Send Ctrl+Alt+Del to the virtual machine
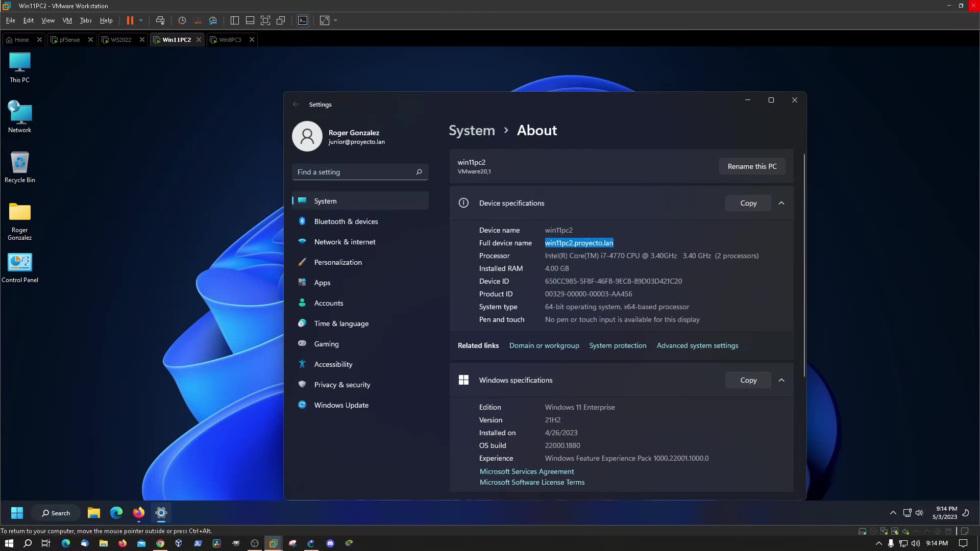Viewport: 980px width, 551px height. 160,20
